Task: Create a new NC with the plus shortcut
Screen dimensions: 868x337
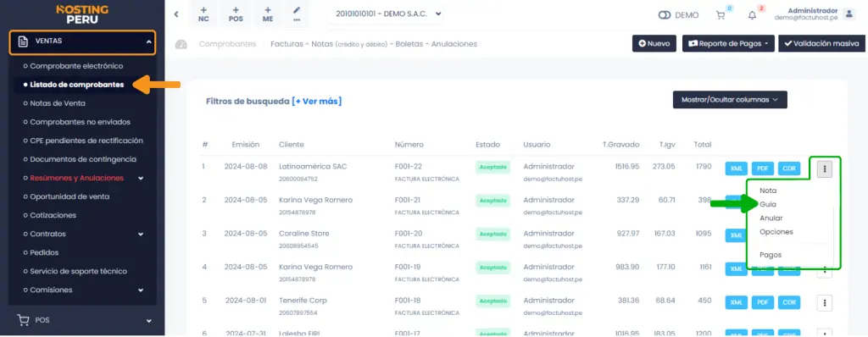Action: [x=203, y=14]
